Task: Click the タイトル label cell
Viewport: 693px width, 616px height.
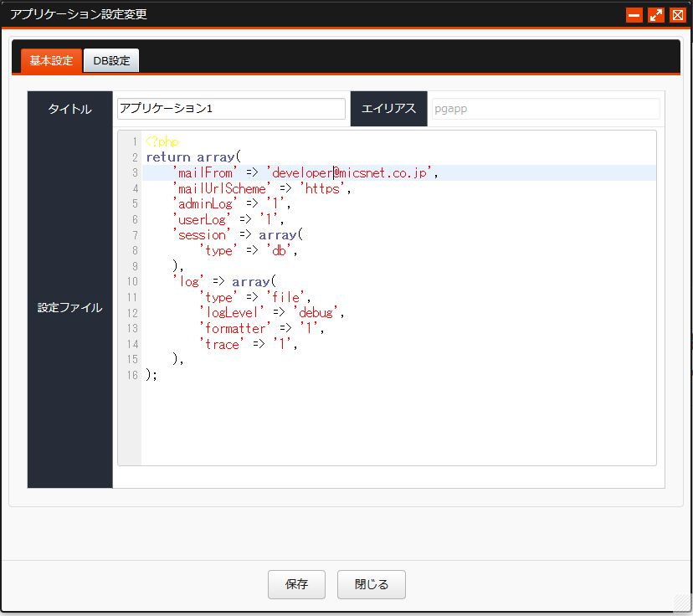Action: (69, 109)
